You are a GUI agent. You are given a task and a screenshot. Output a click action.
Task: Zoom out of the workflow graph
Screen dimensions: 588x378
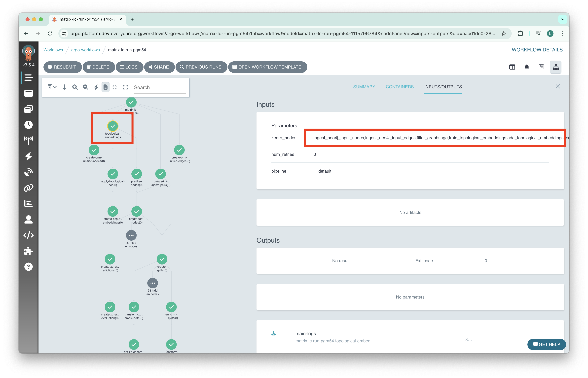click(85, 87)
